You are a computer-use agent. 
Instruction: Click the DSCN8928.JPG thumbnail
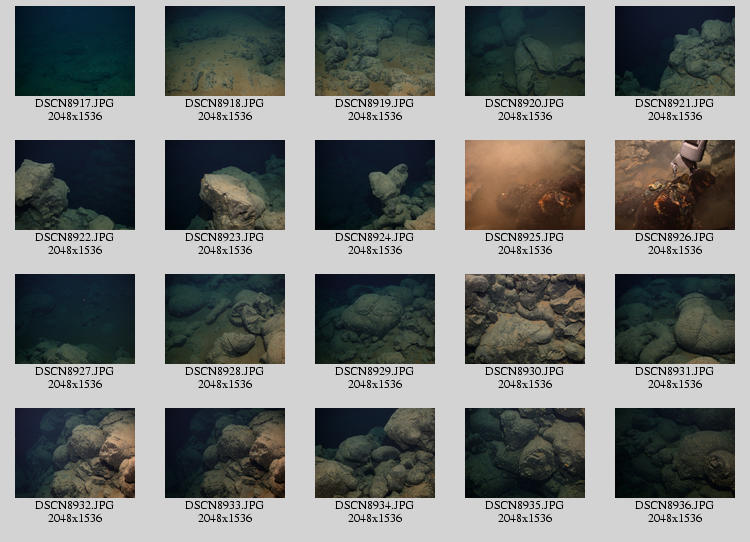(225, 319)
